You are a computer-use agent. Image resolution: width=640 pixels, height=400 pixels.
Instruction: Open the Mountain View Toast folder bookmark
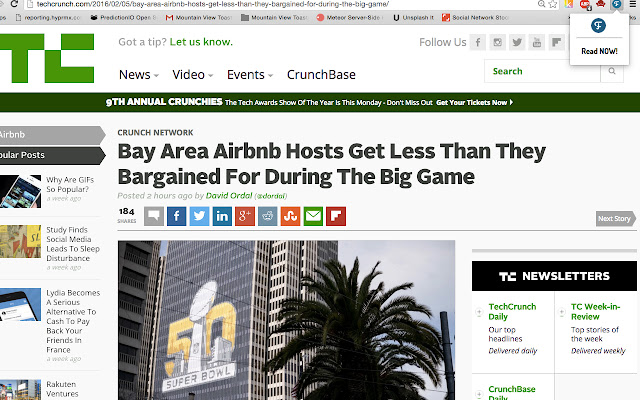pyautogui.click(x=275, y=18)
